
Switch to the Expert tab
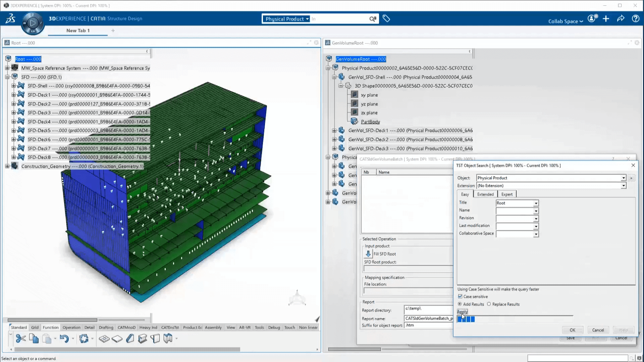507,194
